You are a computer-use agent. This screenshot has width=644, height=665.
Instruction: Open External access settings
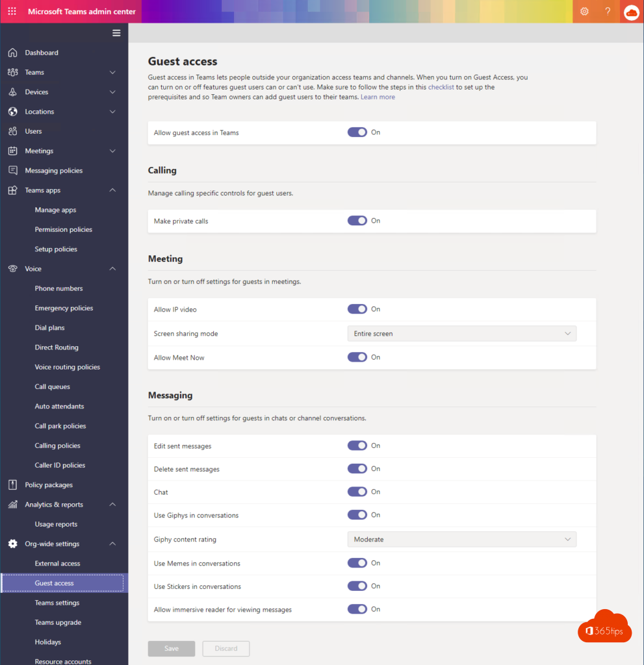click(x=57, y=563)
